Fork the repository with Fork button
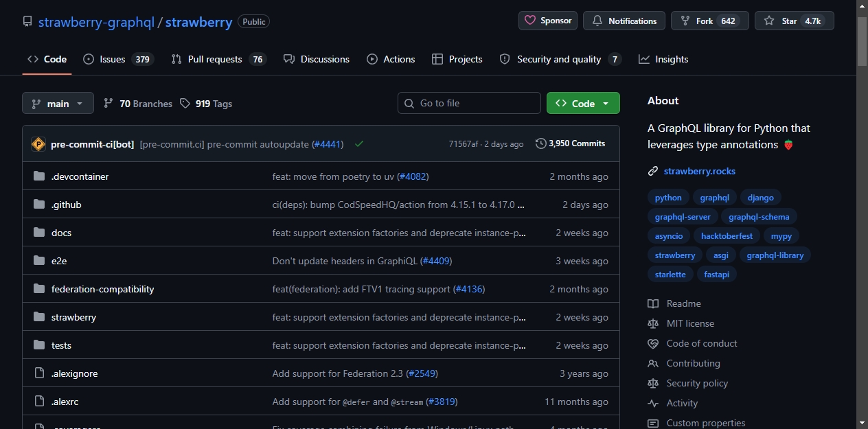Image resolution: width=868 pixels, height=429 pixels. (x=710, y=21)
